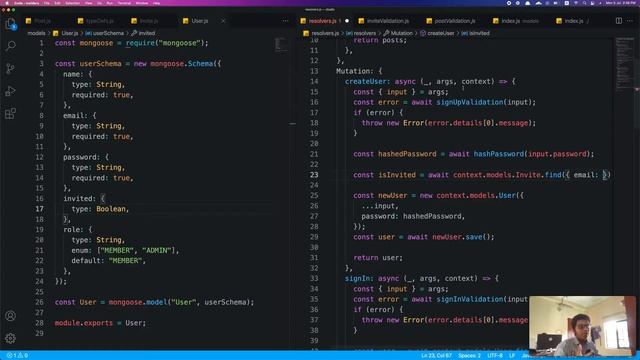Click the Ln 23, Col 67 status bar item

(x=436, y=356)
